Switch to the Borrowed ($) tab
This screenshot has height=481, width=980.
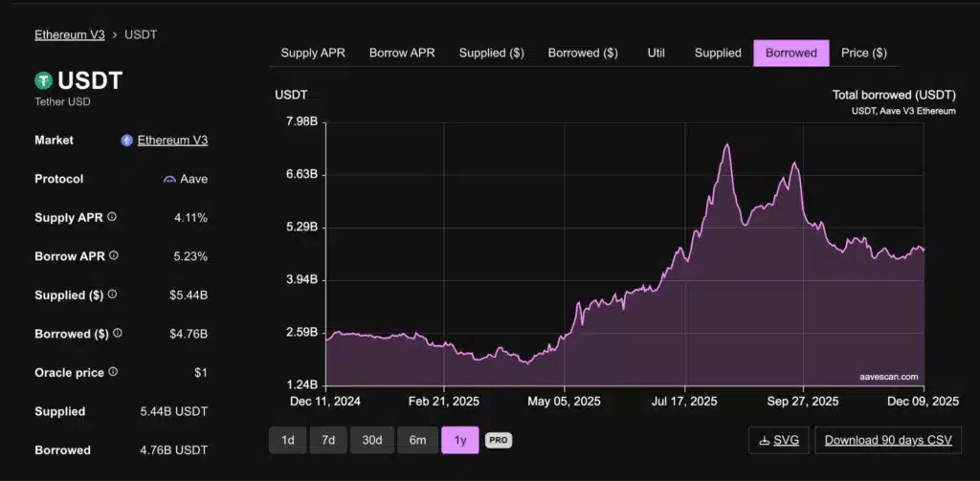coord(583,54)
